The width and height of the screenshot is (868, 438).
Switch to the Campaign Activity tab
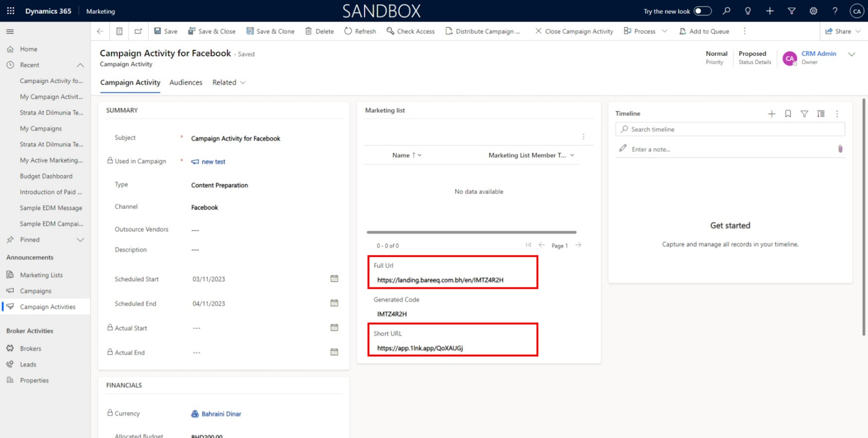click(130, 82)
